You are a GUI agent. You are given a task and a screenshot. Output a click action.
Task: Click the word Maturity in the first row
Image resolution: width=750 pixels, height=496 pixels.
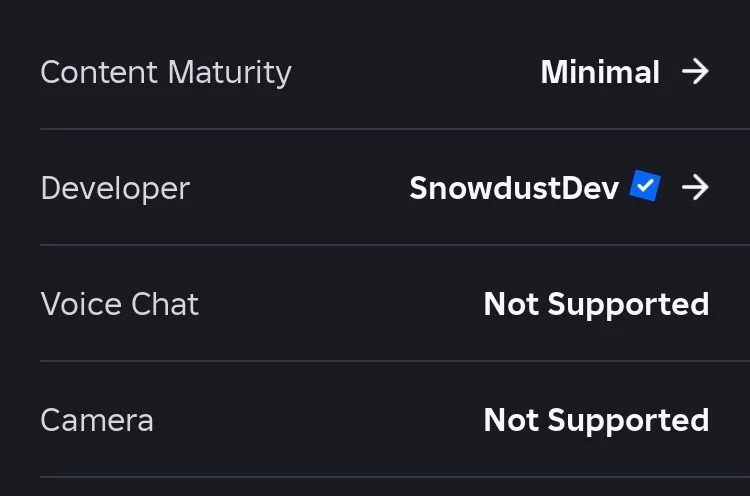point(230,73)
